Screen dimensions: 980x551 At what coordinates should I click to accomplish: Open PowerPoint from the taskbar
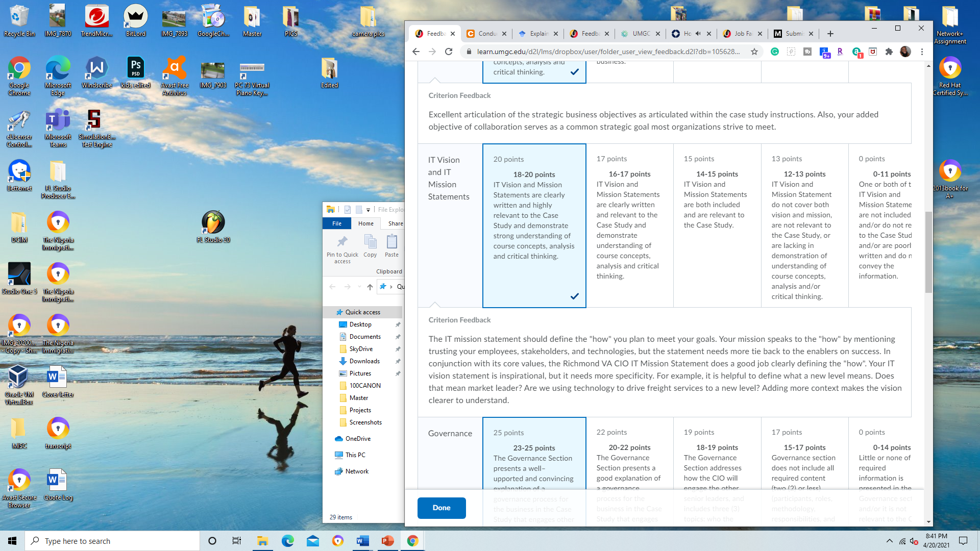[388, 541]
